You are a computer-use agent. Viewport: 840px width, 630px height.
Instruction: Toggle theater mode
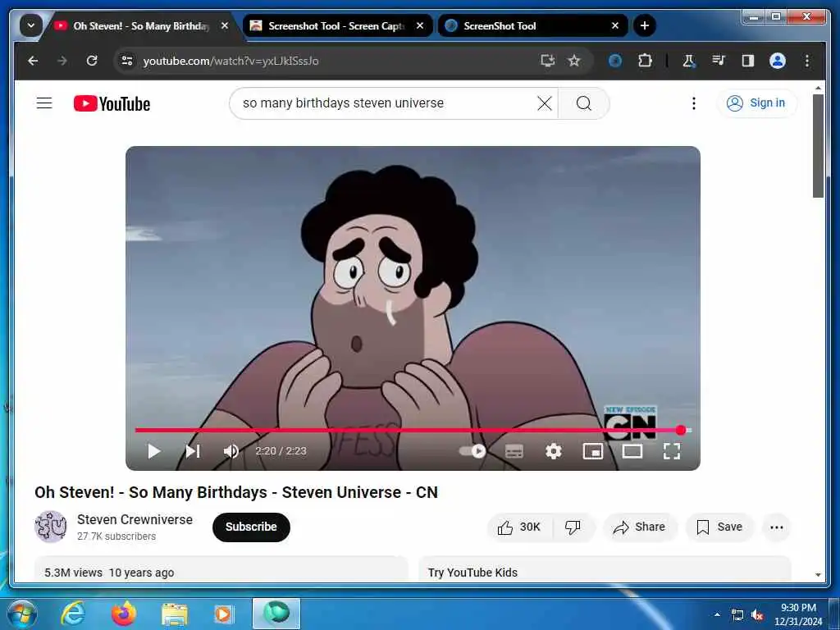pyautogui.click(x=632, y=451)
